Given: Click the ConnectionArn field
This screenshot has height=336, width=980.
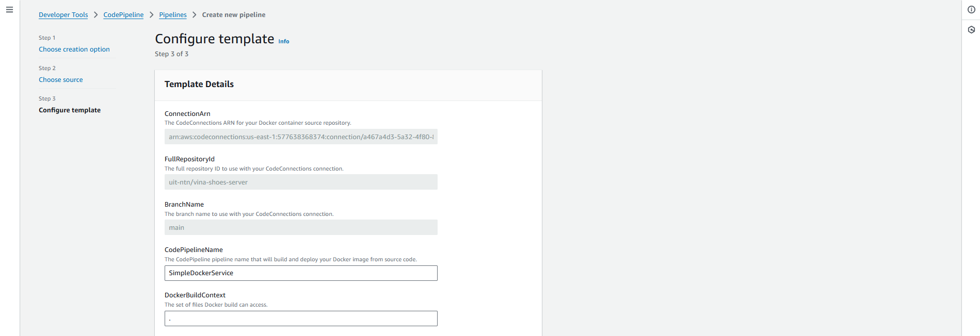Looking at the screenshot, I should [300, 137].
